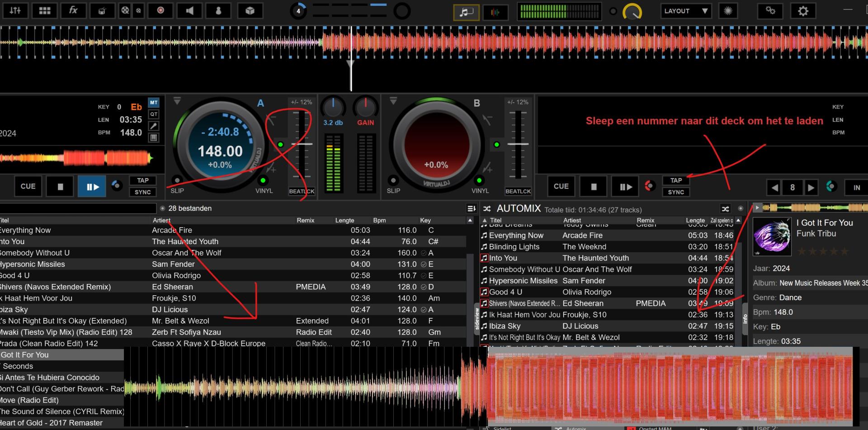This screenshot has height=430, width=868.
Task: Sort file list by Bpm column
Action: tap(379, 220)
